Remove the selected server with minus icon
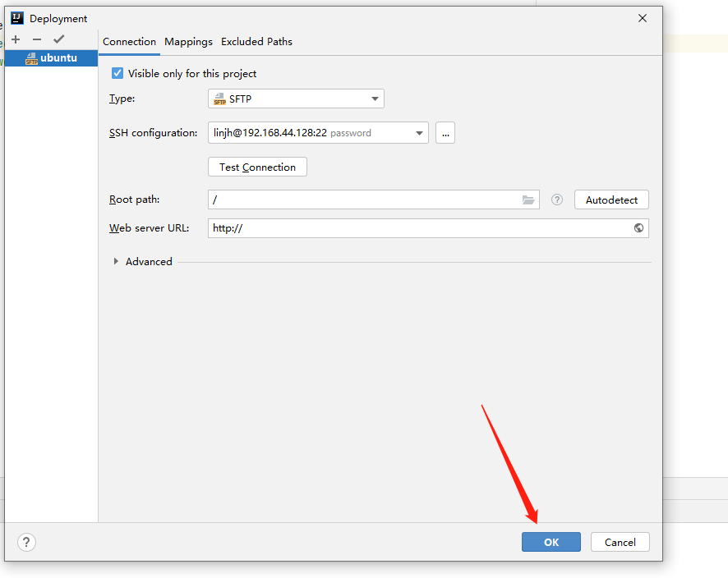The width and height of the screenshot is (728, 578). [x=37, y=40]
